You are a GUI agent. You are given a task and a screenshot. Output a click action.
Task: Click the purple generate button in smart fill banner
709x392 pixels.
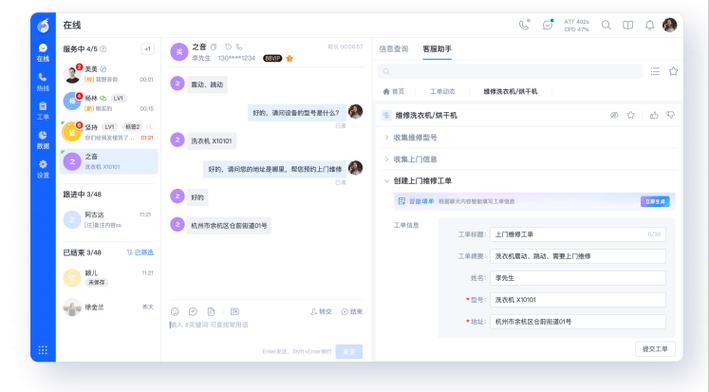pos(655,201)
